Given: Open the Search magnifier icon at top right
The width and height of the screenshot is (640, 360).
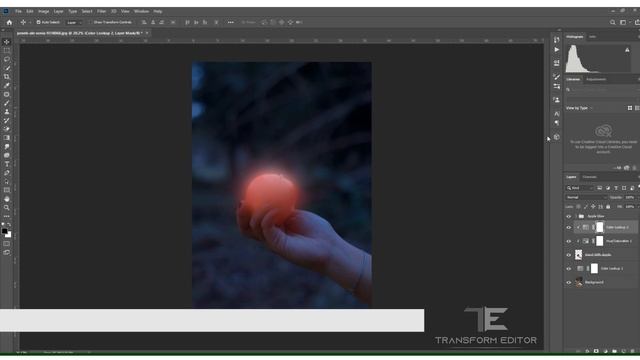Looking at the screenshot, I should [613, 22].
